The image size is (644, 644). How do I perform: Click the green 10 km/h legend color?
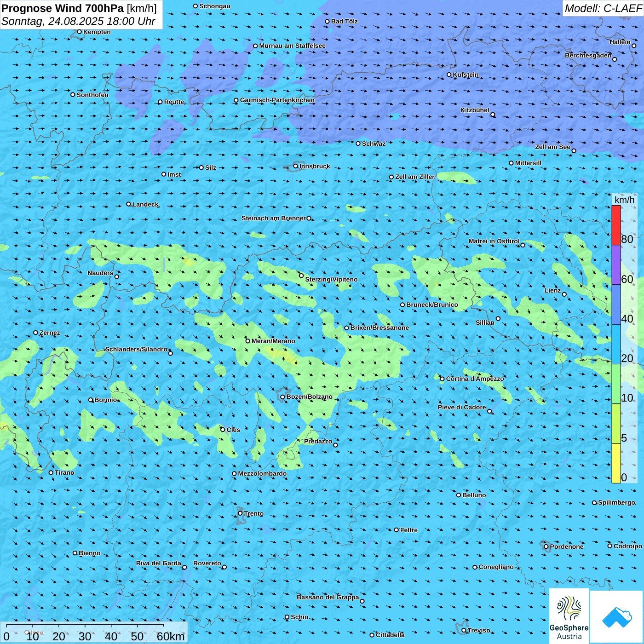(616, 384)
